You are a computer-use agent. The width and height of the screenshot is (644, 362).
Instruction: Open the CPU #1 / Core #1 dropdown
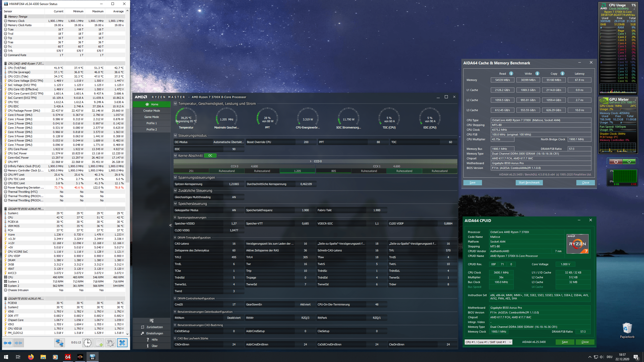point(488,342)
